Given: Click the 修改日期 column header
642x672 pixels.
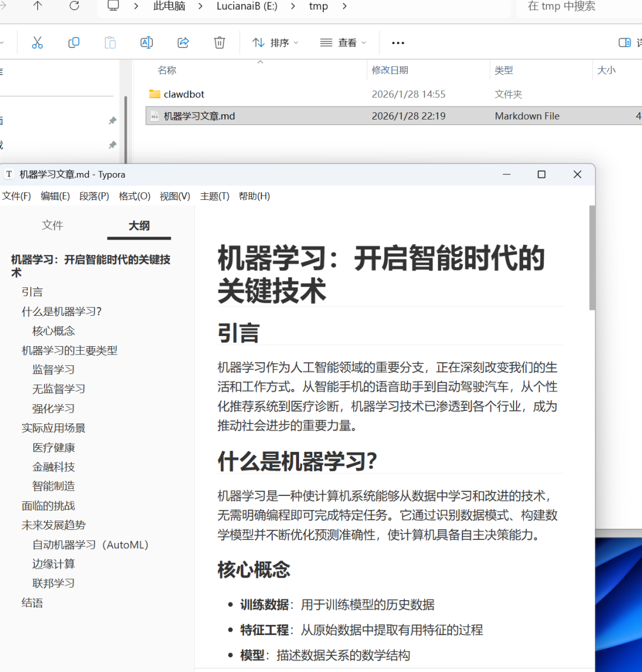Looking at the screenshot, I should pos(390,70).
